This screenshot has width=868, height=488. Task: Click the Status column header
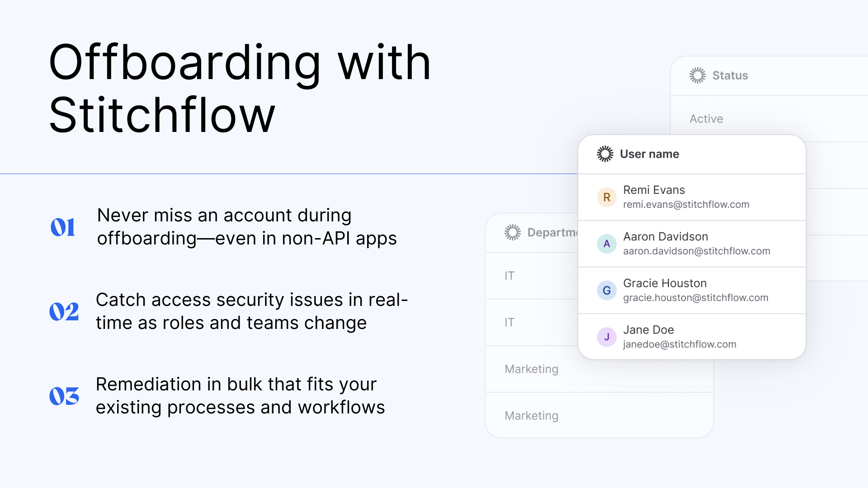730,75
